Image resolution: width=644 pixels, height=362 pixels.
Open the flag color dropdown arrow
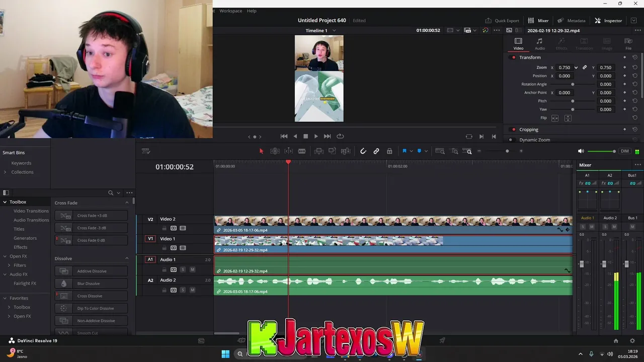pos(411,151)
